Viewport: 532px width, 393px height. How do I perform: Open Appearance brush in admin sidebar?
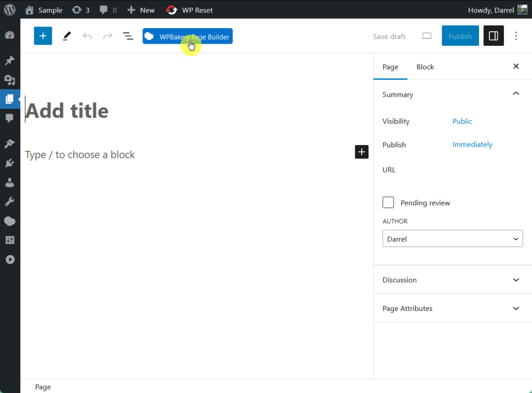click(10, 143)
